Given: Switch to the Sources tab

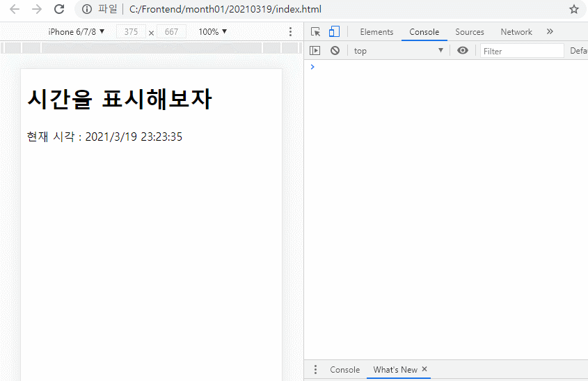Looking at the screenshot, I should [470, 32].
